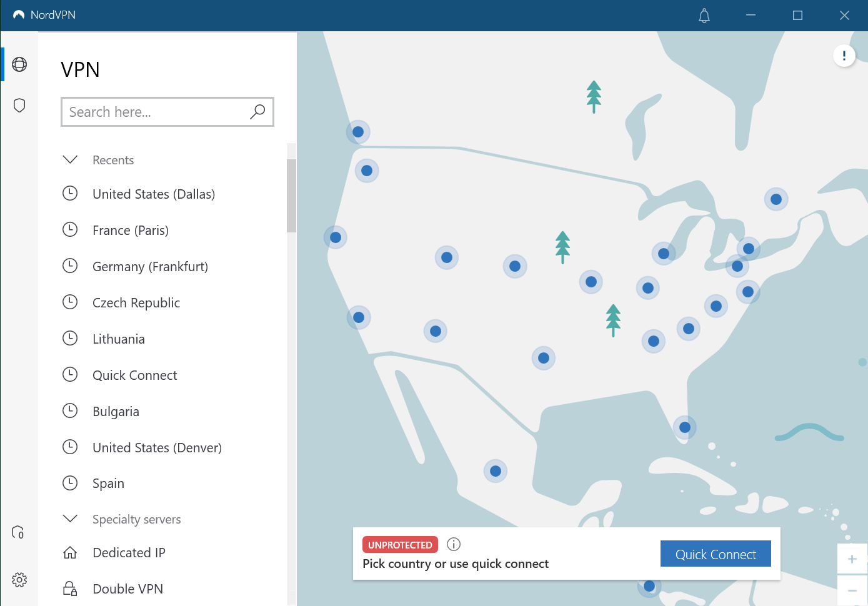The height and width of the screenshot is (606, 868).
Task: Click the clock icon beside United States (Dallas)
Action: (x=70, y=194)
